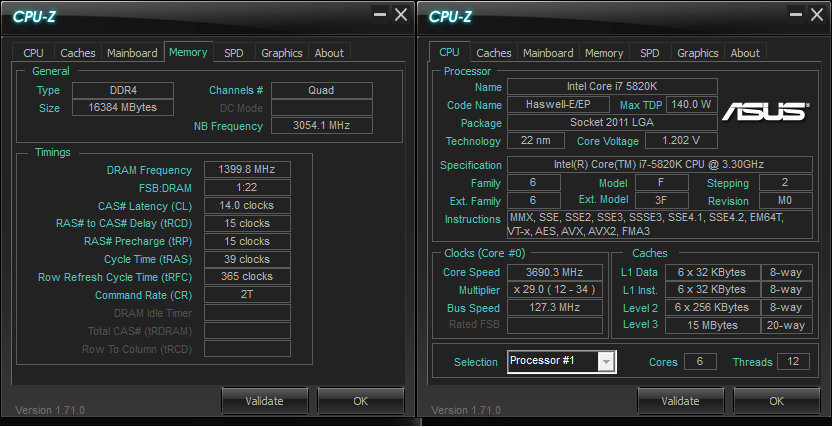Open the Processor #1 selection dropdown

click(x=562, y=362)
